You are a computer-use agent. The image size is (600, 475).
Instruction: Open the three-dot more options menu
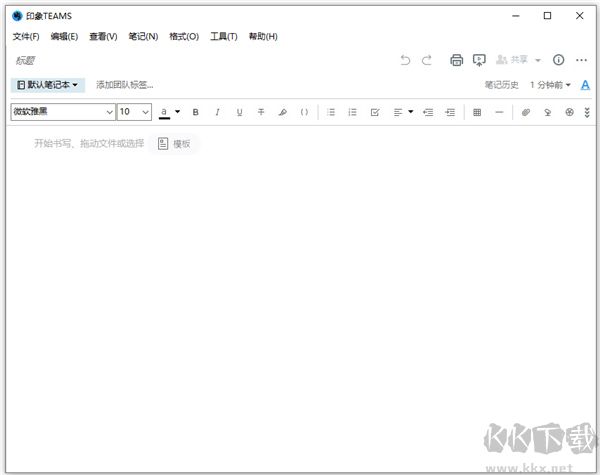(x=581, y=60)
